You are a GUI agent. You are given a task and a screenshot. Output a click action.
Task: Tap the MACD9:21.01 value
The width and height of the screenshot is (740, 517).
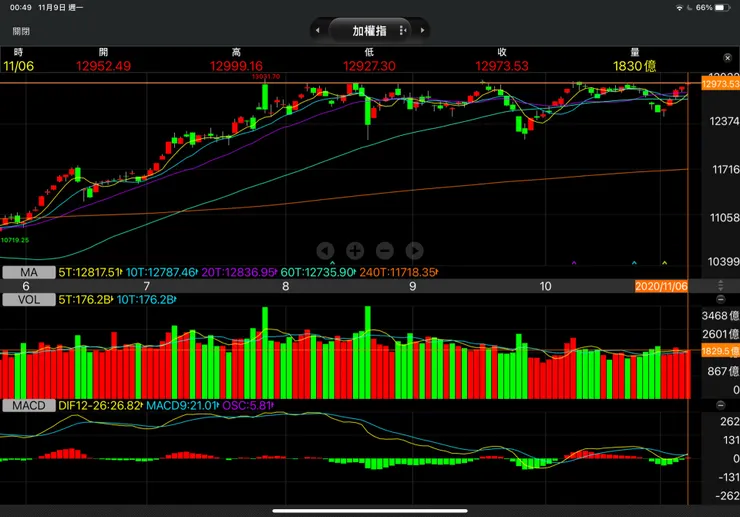coord(182,406)
